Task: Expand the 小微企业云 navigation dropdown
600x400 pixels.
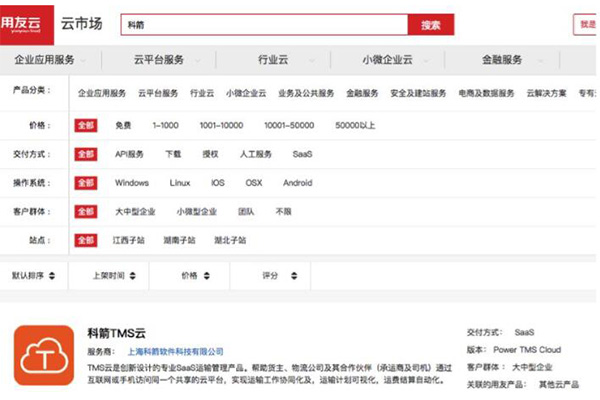Action: 394,60
